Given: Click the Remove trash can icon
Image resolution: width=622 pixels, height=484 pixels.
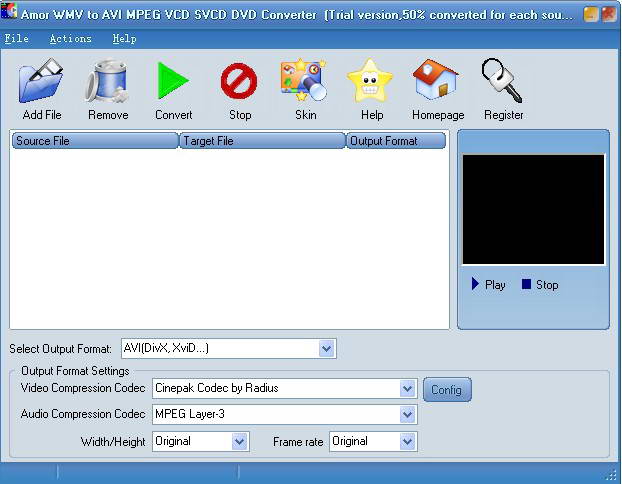Looking at the screenshot, I should [x=107, y=81].
